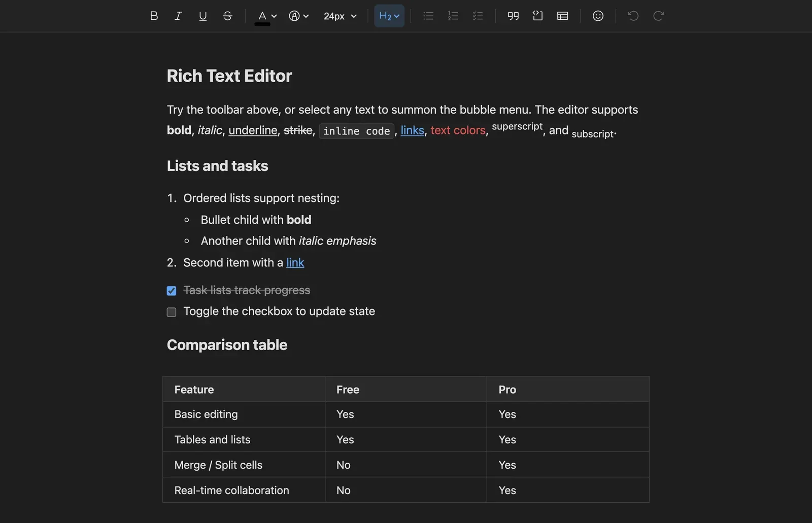The height and width of the screenshot is (523, 812).
Task: Select the 'Merge / Split cells' table cell
Action: click(x=244, y=465)
